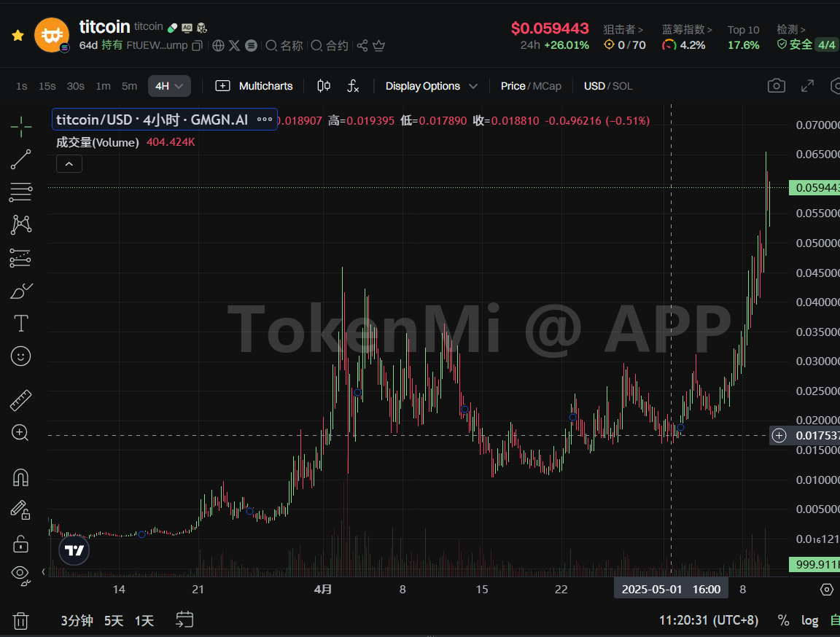The image size is (840, 637).
Task: Open the Display Options dropdown
Action: [x=431, y=86]
